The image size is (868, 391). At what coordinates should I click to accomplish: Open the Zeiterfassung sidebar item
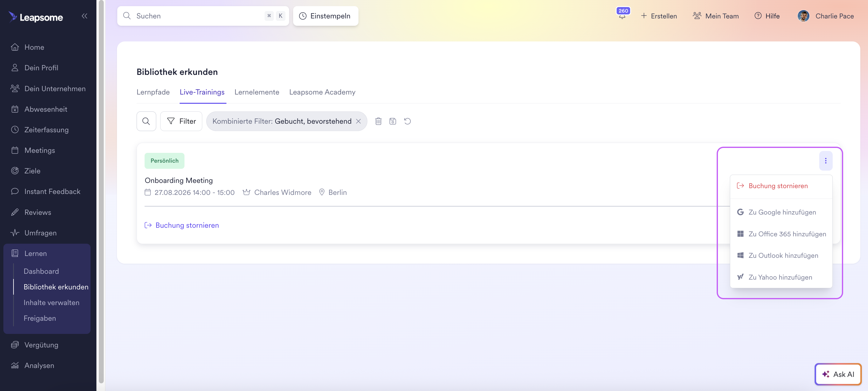(47, 130)
